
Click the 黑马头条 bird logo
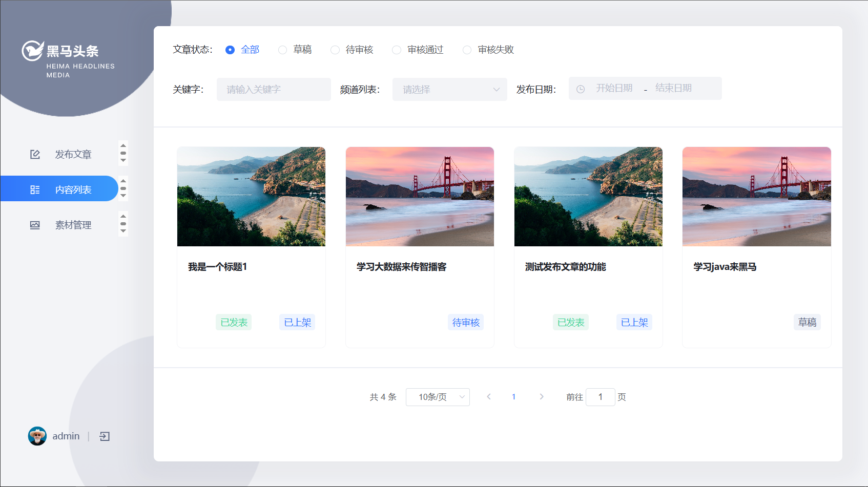(x=33, y=51)
